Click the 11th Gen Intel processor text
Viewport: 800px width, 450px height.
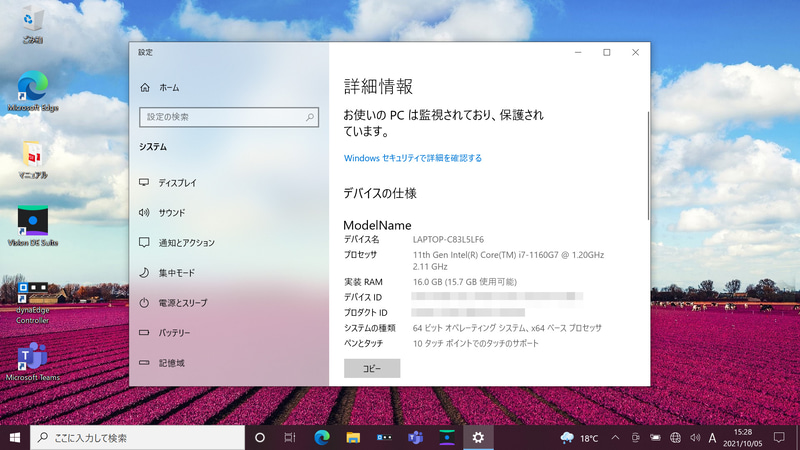coord(509,261)
